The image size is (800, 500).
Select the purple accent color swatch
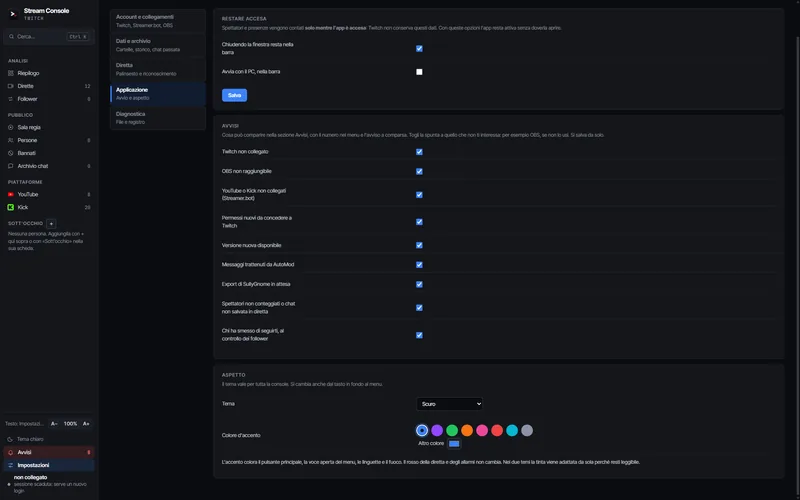click(x=437, y=430)
